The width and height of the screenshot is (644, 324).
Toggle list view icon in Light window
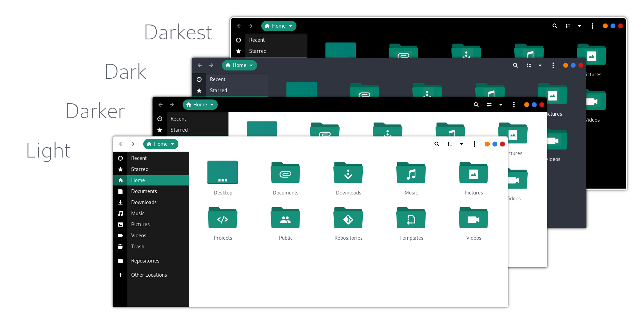click(x=450, y=144)
